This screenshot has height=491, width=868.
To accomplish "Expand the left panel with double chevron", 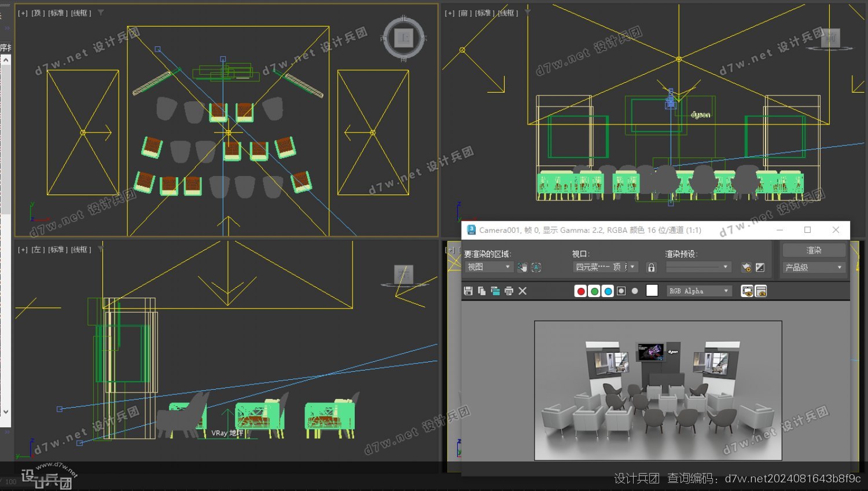I will tap(8, 28).
